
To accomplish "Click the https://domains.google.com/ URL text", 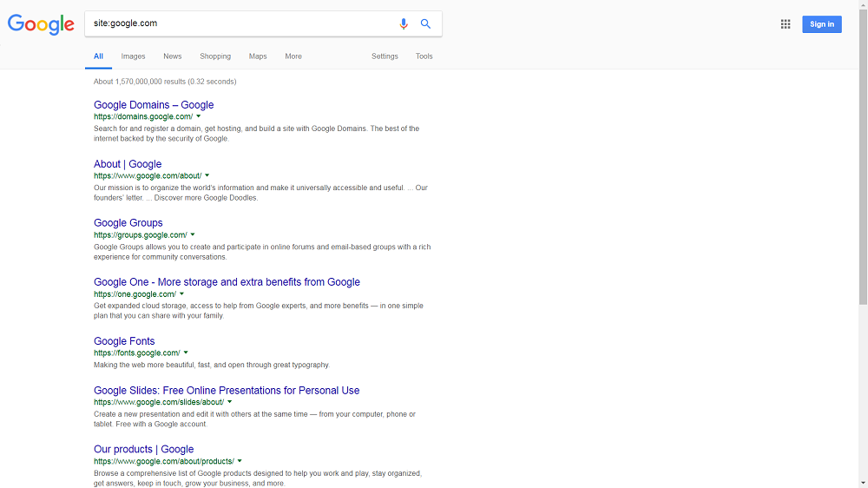I will pyautogui.click(x=143, y=117).
